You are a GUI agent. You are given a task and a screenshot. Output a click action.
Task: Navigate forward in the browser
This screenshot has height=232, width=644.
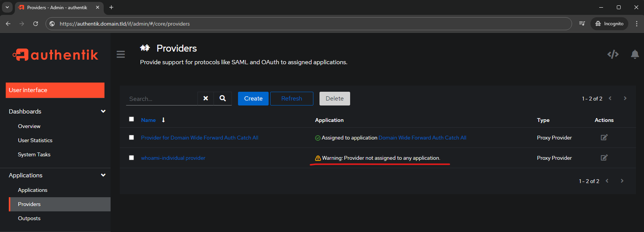click(22, 24)
